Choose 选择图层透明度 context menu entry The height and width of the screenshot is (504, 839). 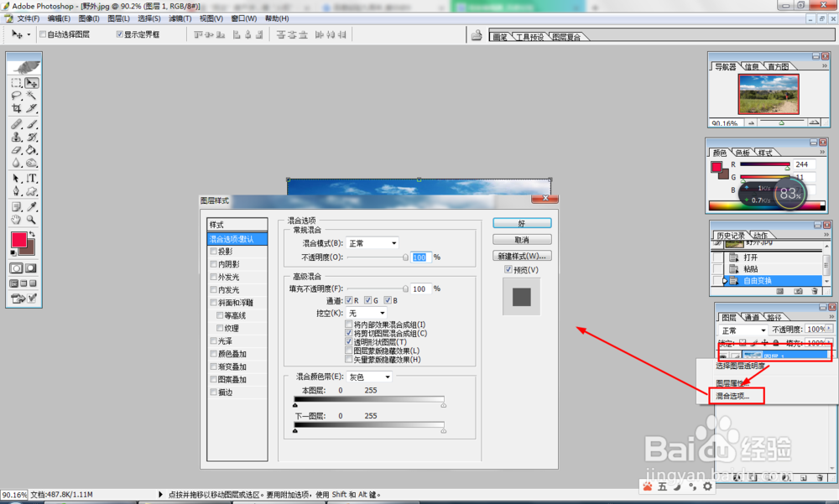point(740,366)
